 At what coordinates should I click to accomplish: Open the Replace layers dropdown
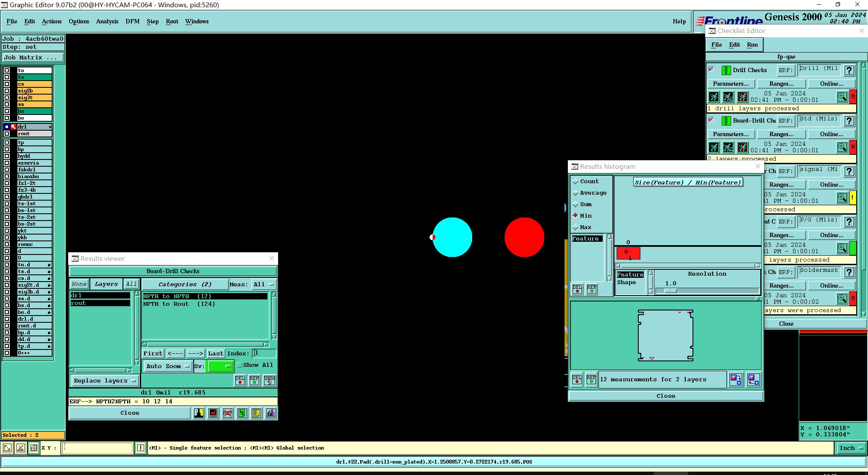(104, 381)
